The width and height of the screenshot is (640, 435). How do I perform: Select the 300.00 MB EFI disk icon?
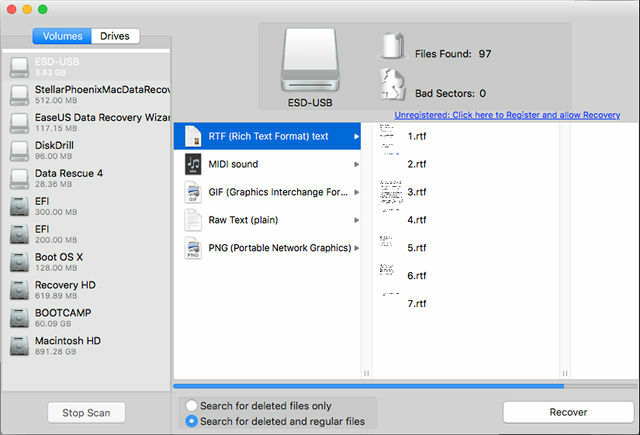[19, 206]
